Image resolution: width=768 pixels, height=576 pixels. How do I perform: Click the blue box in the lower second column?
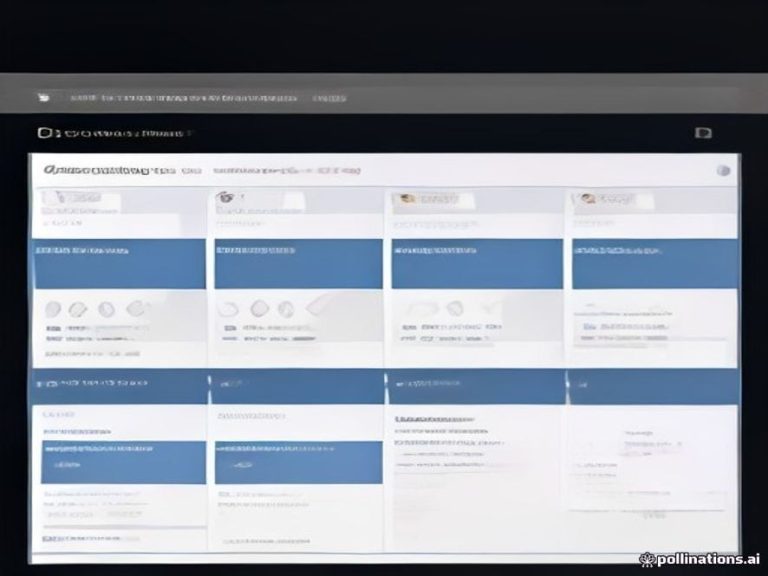tap(299, 462)
